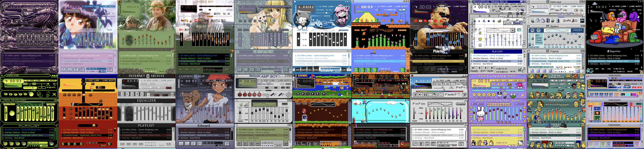Image resolution: width=644 pixels, height=149 pixels.
Task: Click the flower Stop button in CuteAmp
Action: (489, 94)
